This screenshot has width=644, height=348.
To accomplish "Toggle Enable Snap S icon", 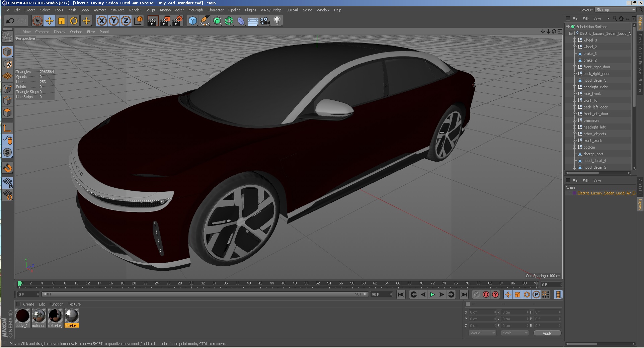I will coord(7,153).
